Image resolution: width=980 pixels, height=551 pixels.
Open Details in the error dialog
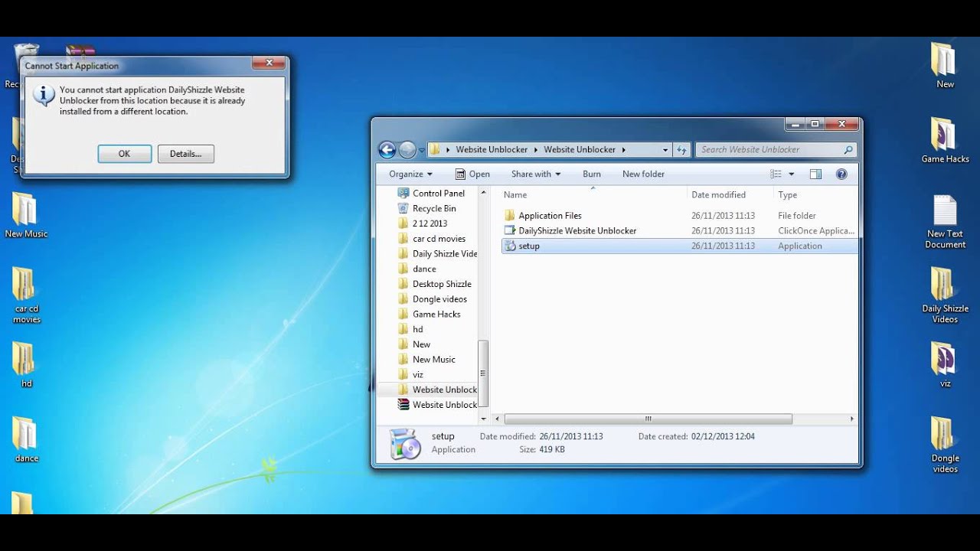pyautogui.click(x=185, y=154)
